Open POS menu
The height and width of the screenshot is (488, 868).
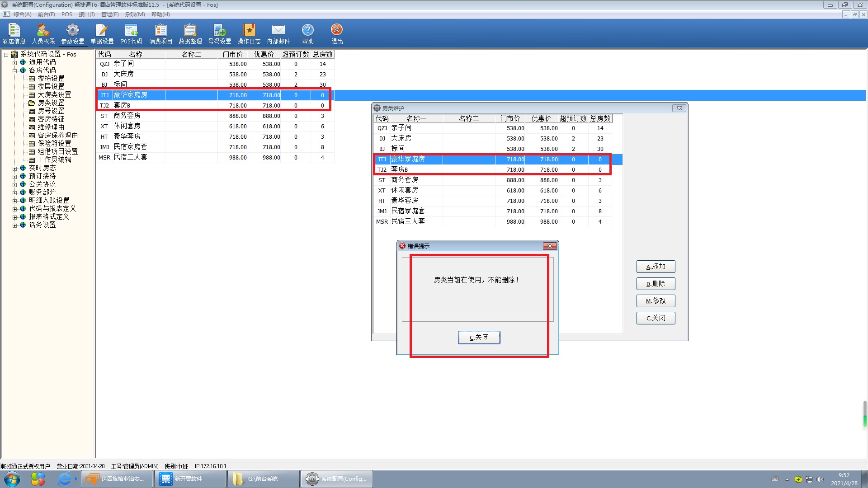pos(67,14)
